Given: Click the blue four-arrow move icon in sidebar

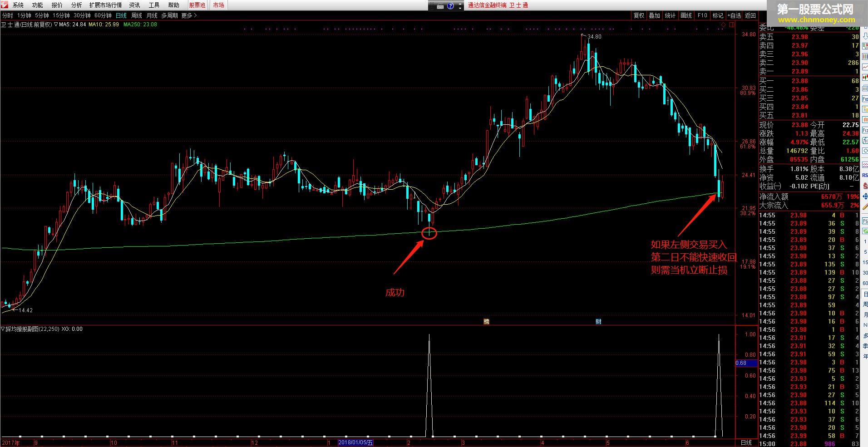Looking at the screenshot, I should point(864,197).
